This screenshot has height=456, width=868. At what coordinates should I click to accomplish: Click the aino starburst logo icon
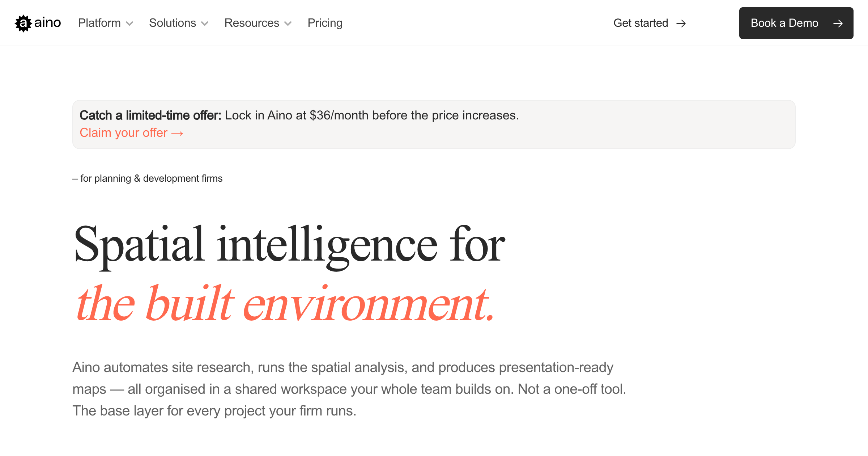coord(23,23)
